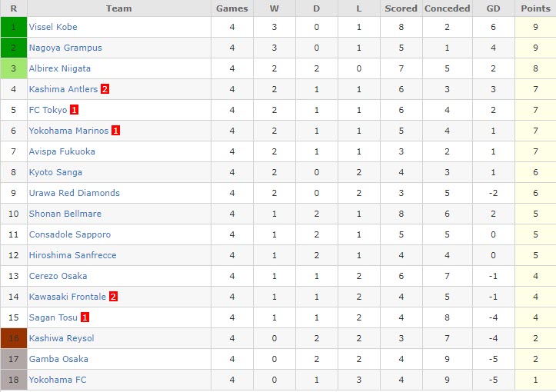Click the GD column header
The height and width of the screenshot is (392, 556).
(x=493, y=8)
